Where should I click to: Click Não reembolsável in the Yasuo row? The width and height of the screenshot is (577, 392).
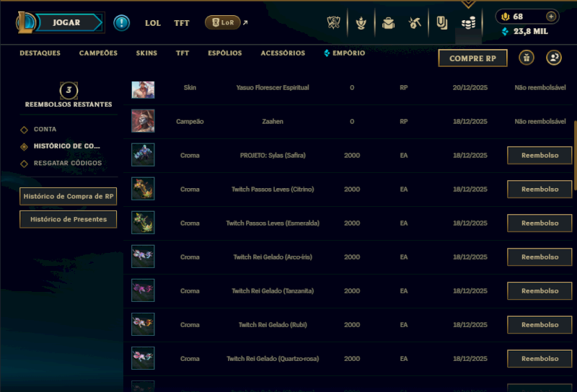tap(539, 87)
